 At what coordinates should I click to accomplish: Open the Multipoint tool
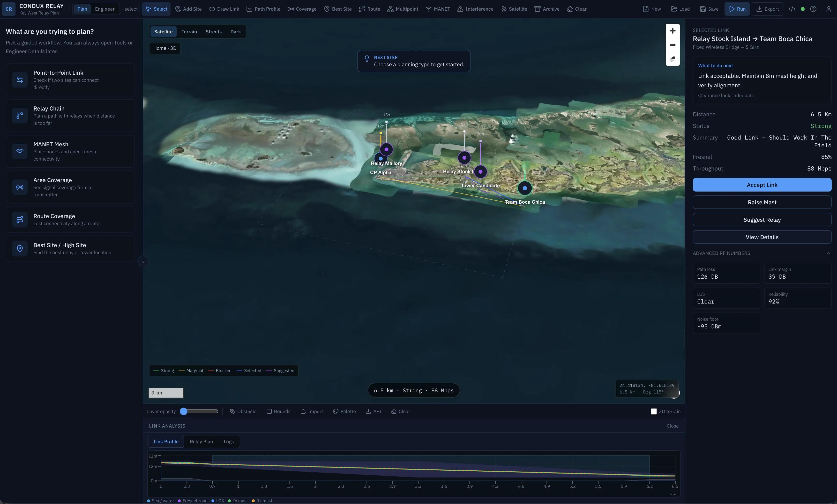(403, 9)
